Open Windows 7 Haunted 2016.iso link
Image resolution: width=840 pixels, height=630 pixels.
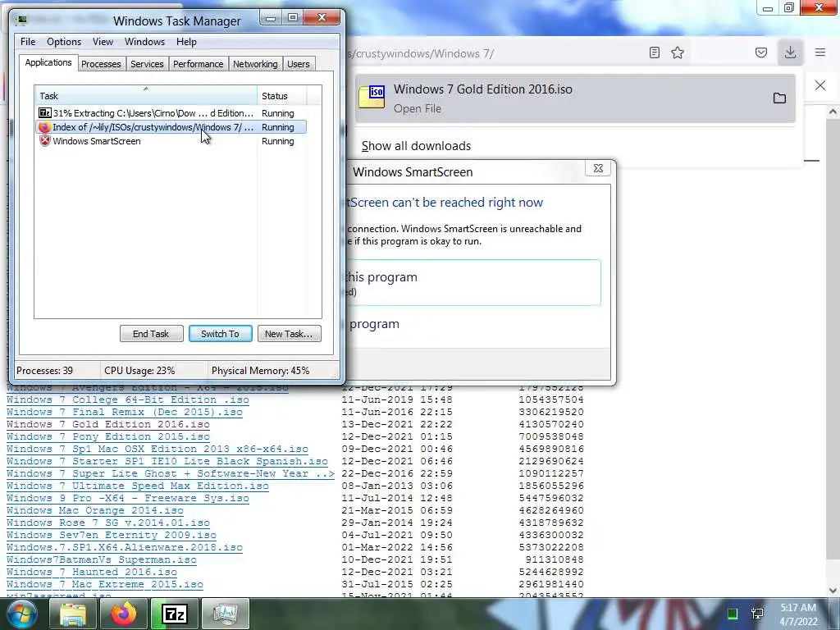[92, 572]
